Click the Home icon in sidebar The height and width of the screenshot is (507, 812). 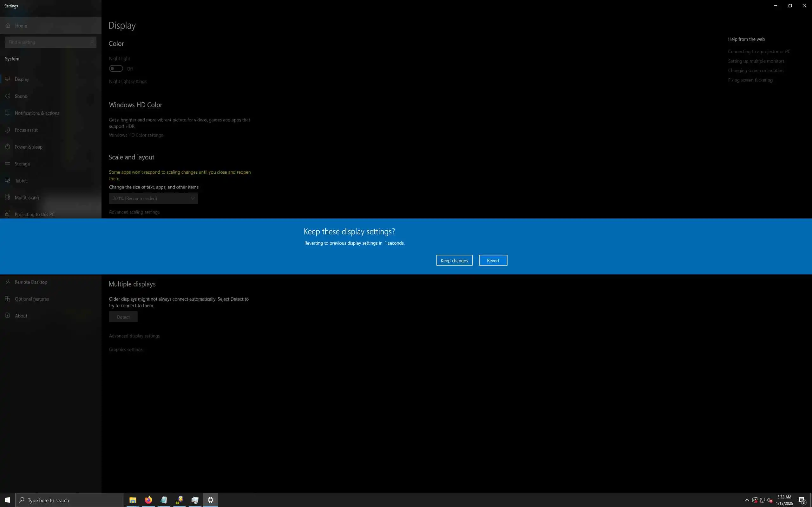8,26
